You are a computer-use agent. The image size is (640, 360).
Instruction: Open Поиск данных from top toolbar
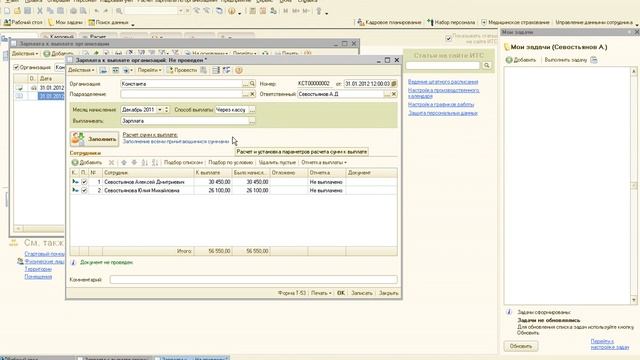(108, 22)
